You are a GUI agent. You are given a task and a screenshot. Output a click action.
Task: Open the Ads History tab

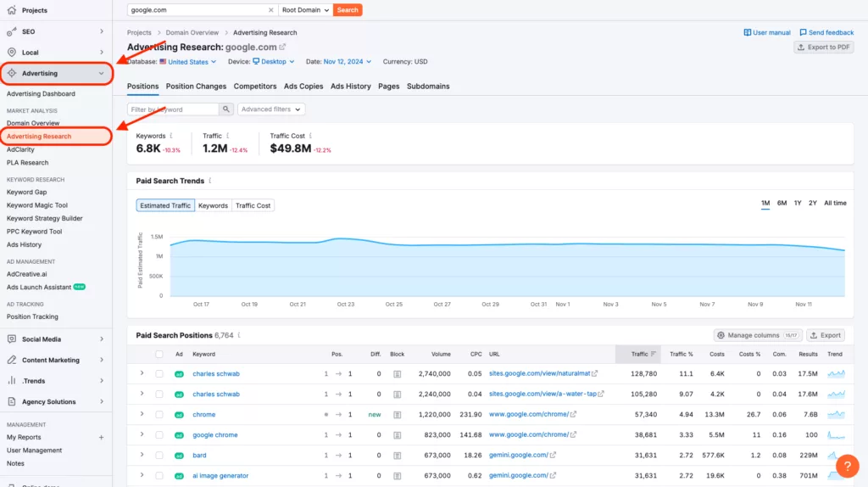tap(350, 87)
